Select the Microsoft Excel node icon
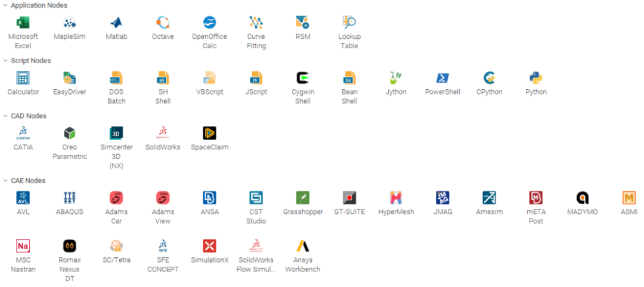The width and height of the screenshot is (644, 287). (x=23, y=23)
